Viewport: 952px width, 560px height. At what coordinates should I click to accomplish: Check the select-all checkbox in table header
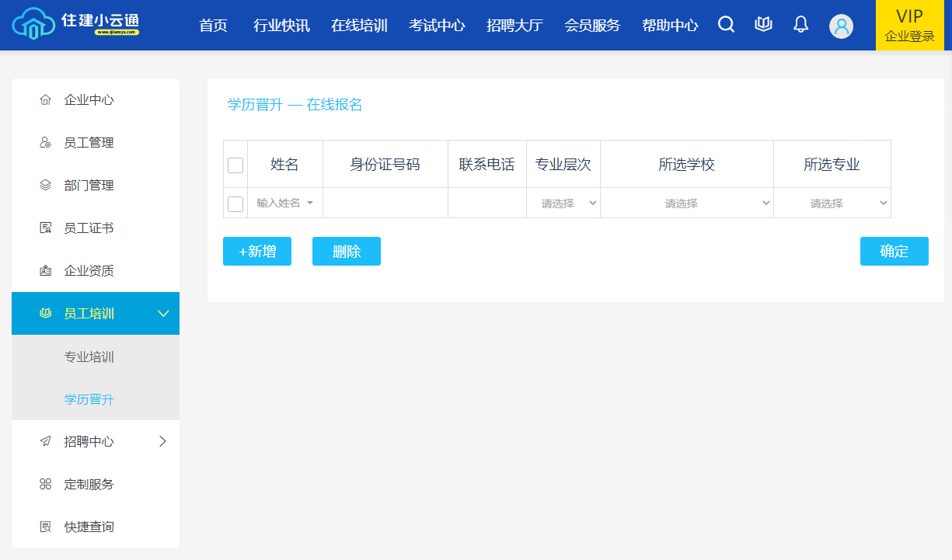pyautogui.click(x=235, y=165)
